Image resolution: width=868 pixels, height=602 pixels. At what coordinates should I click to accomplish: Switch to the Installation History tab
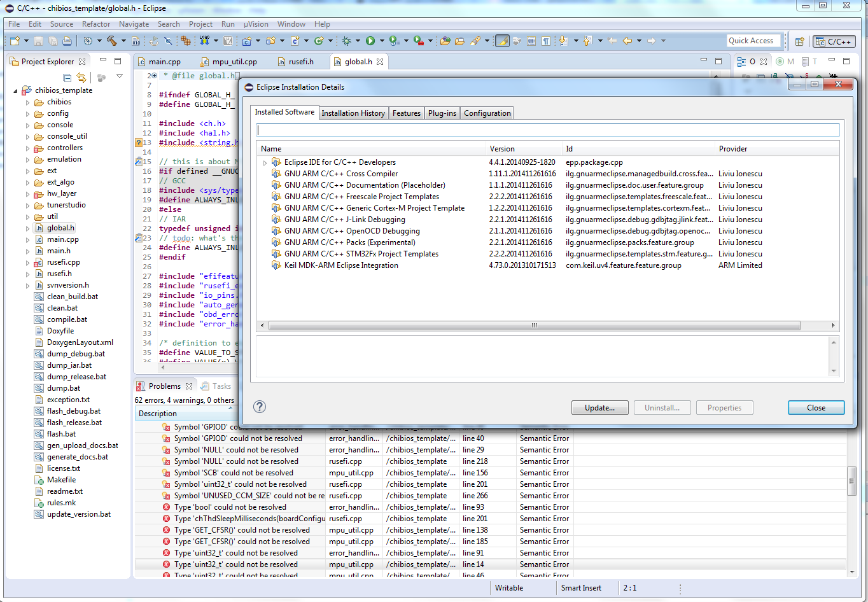click(353, 113)
